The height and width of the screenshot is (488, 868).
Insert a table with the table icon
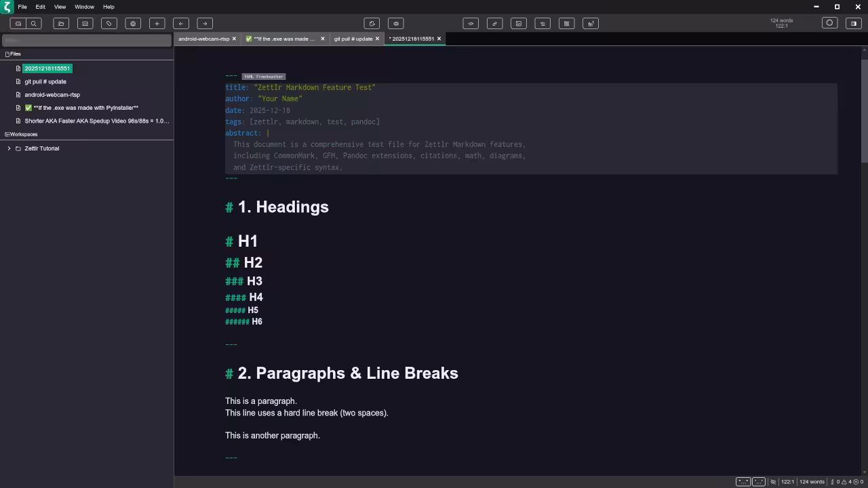566,23
